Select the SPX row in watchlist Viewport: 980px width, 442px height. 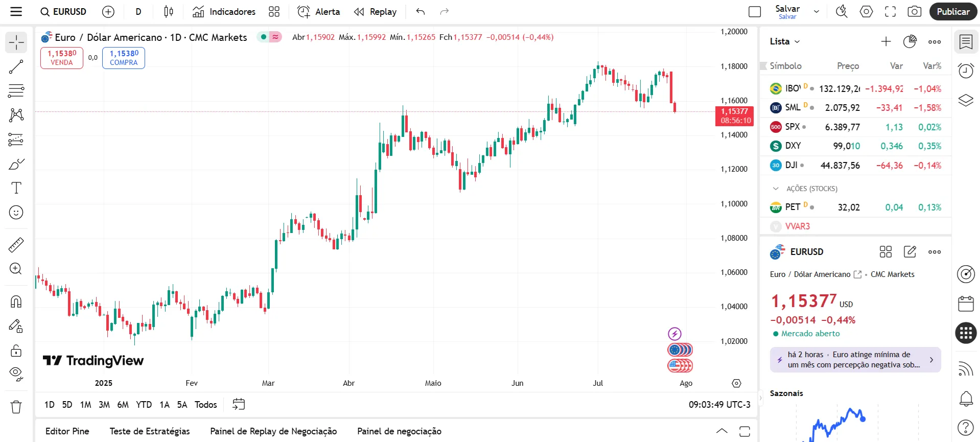[855, 127]
